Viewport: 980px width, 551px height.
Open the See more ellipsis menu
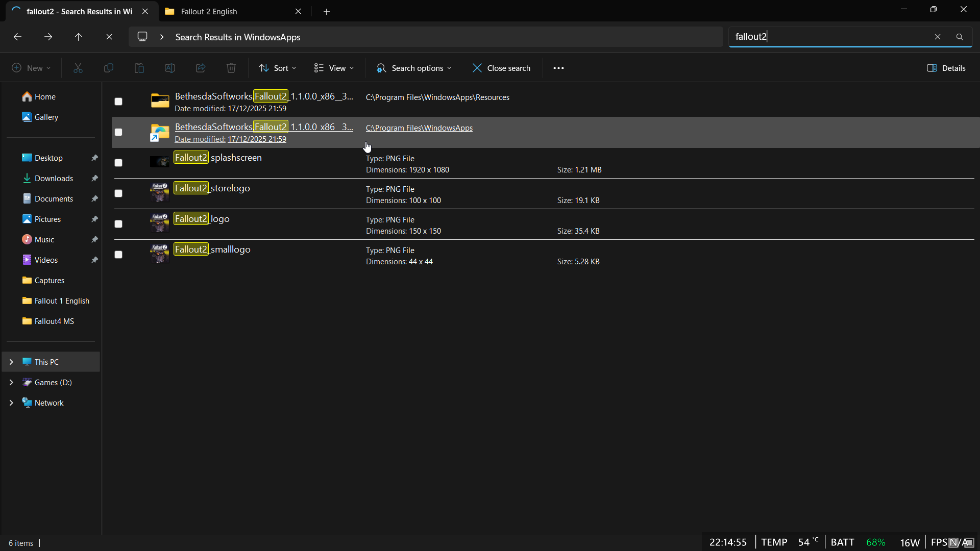point(558,68)
